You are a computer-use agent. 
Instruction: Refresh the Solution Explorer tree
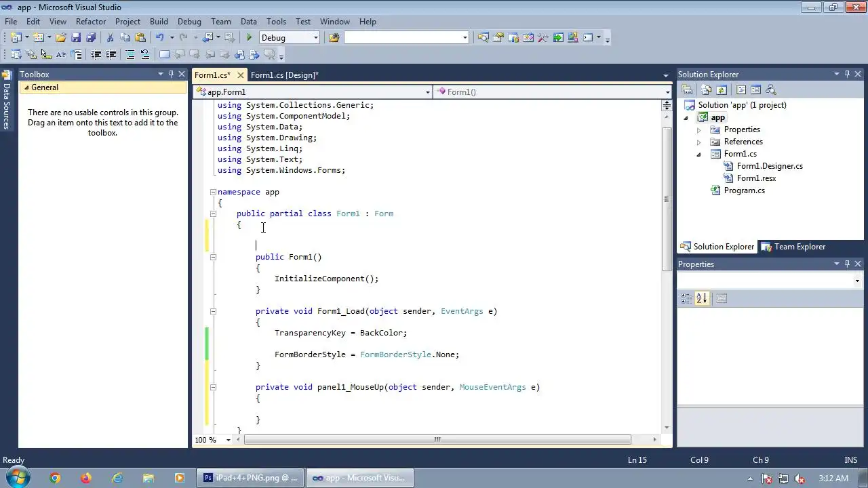click(x=722, y=89)
